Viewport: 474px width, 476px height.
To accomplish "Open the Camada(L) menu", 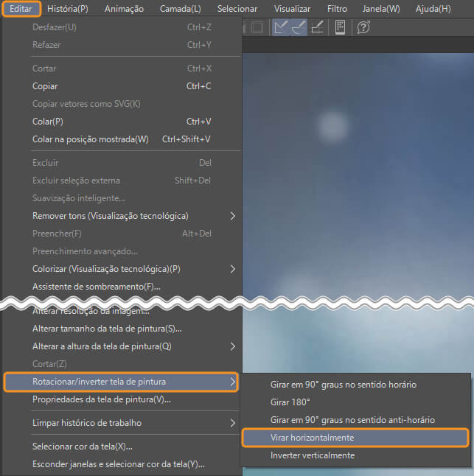I will 180,9.
